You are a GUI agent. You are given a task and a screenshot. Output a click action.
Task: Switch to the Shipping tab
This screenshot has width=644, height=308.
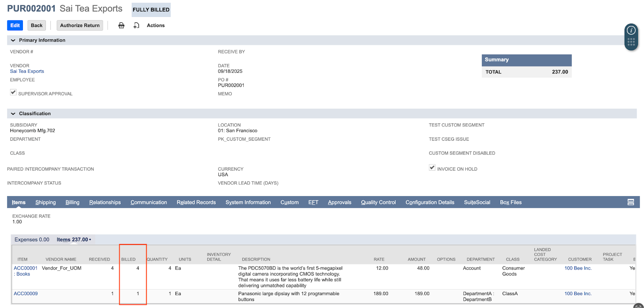click(45, 202)
